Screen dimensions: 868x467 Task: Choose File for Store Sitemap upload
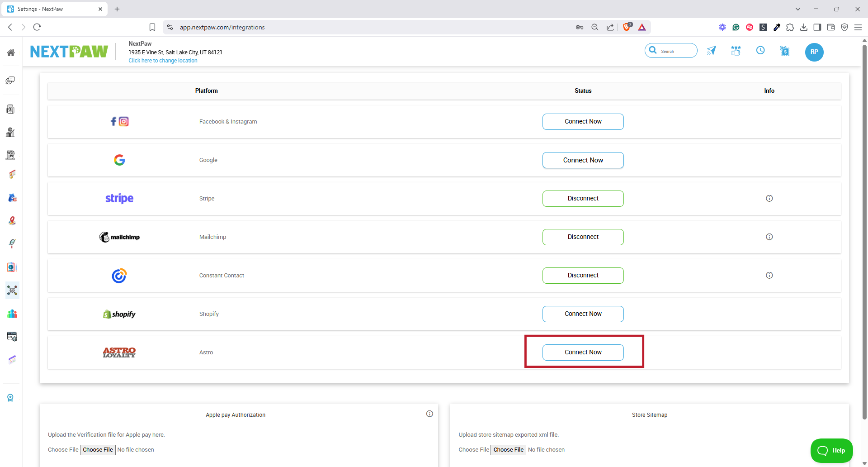[x=509, y=449]
